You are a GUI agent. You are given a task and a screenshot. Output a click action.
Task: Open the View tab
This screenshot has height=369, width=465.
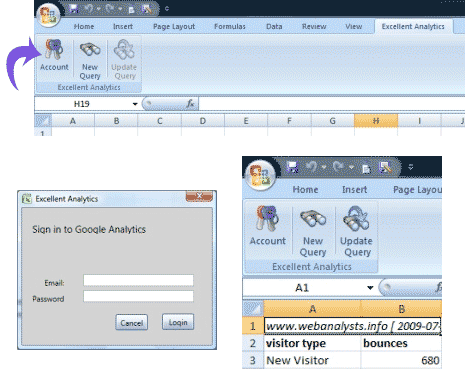click(x=354, y=27)
